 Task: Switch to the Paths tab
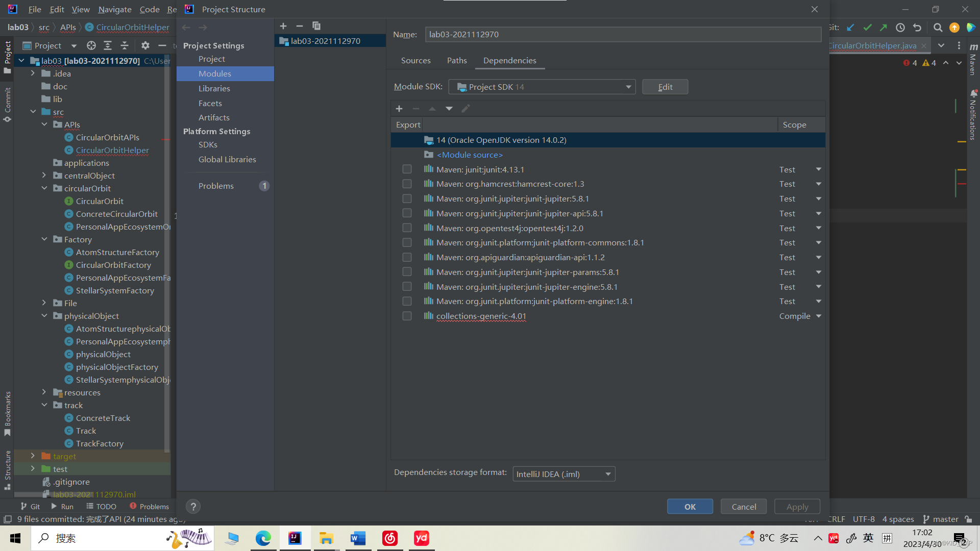tap(457, 60)
